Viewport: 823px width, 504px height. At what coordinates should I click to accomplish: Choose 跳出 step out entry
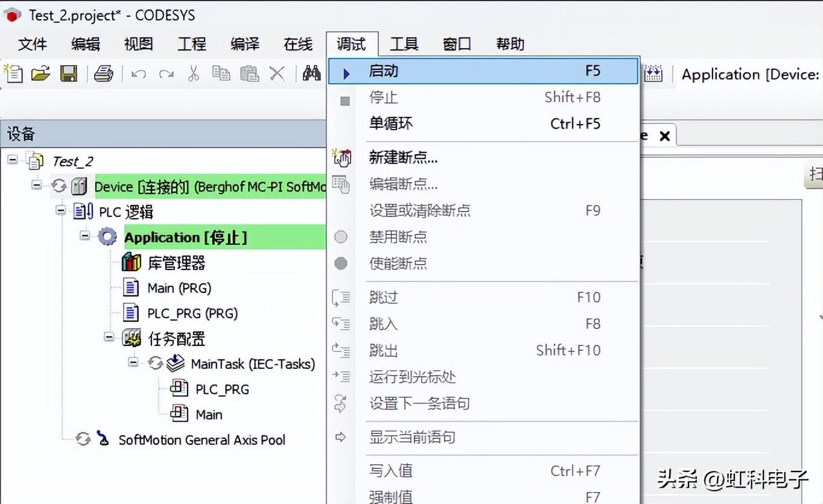pos(483,350)
